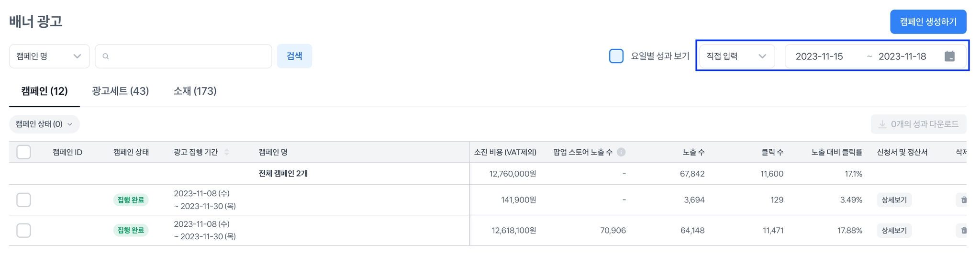Screen dimensions: 980x255
Task: Open the 캠페인 명 search type dropdown
Action: click(x=49, y=56)
